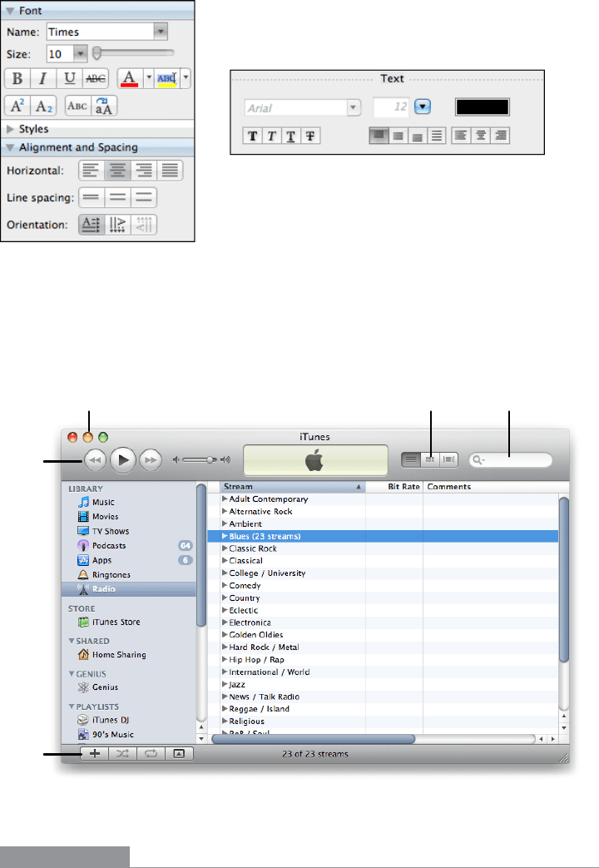Select Music in the iTunes library
The image size is (599, 868).
tap(103, 502)
